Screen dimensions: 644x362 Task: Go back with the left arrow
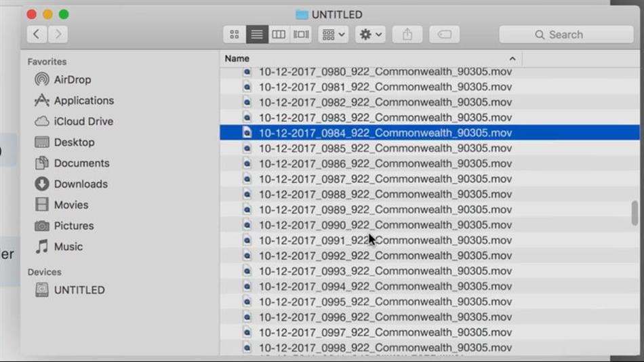tap(37, 35)
